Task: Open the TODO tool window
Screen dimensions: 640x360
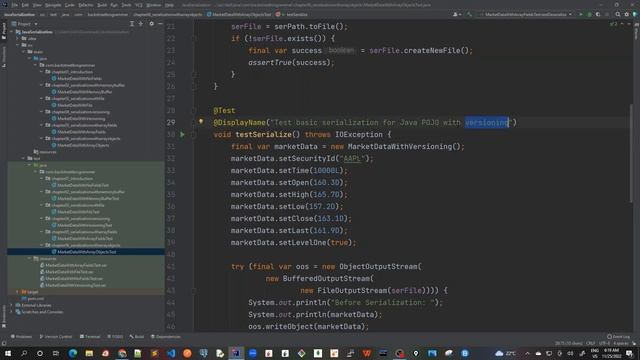Action: [115, 337]
